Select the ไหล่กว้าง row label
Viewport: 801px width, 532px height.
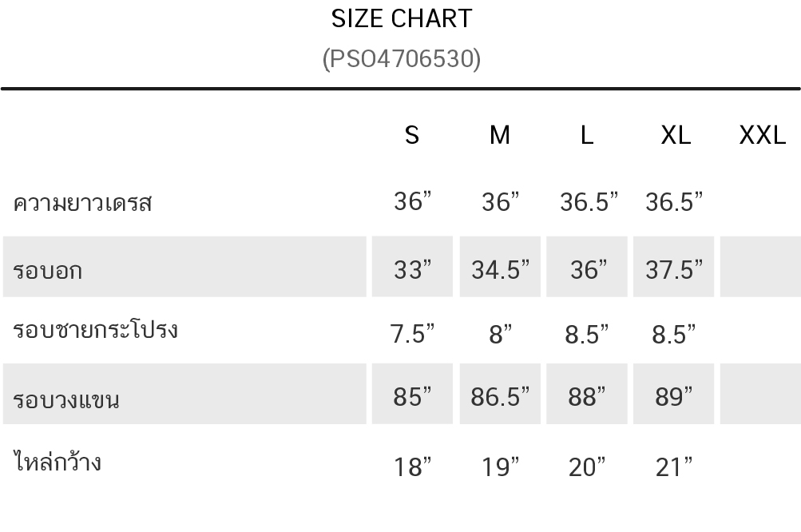coord(57,462)
